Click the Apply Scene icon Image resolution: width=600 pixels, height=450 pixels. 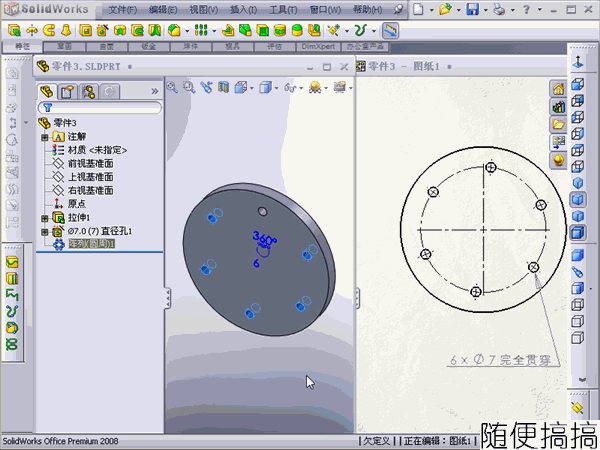[315, 88]
